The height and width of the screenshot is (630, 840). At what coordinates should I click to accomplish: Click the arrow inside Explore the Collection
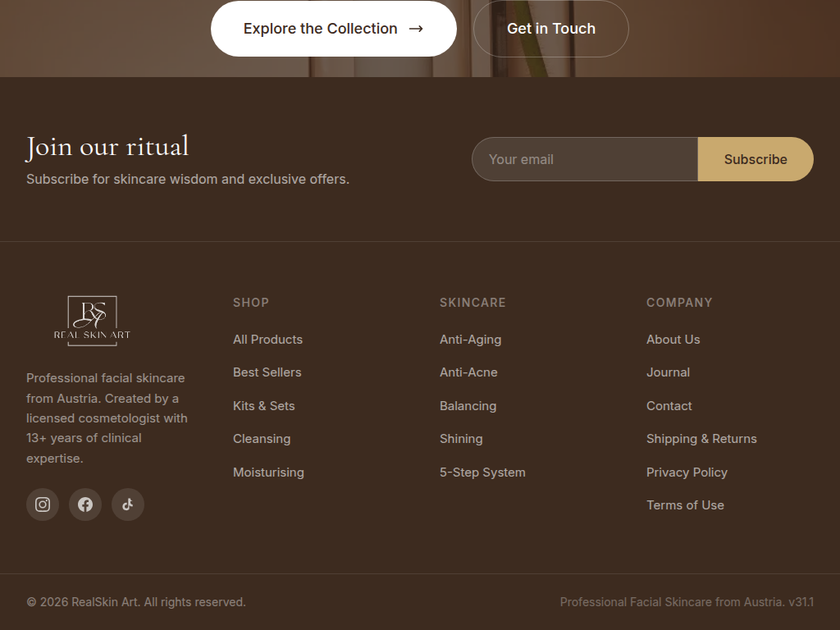point(415,28)
